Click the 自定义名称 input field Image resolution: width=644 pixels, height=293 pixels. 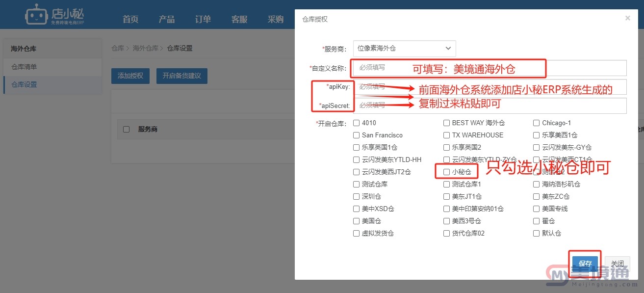[490, 68]
